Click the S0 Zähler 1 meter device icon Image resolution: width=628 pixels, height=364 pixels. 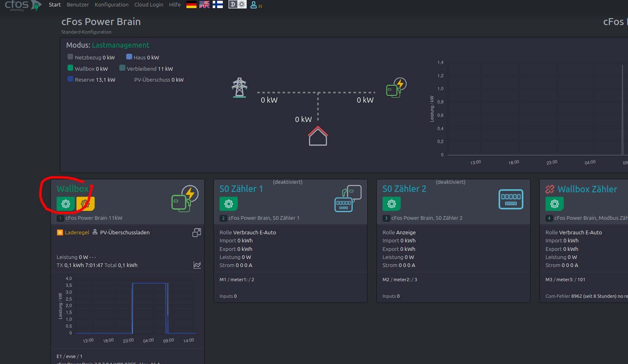pos(348,199)
